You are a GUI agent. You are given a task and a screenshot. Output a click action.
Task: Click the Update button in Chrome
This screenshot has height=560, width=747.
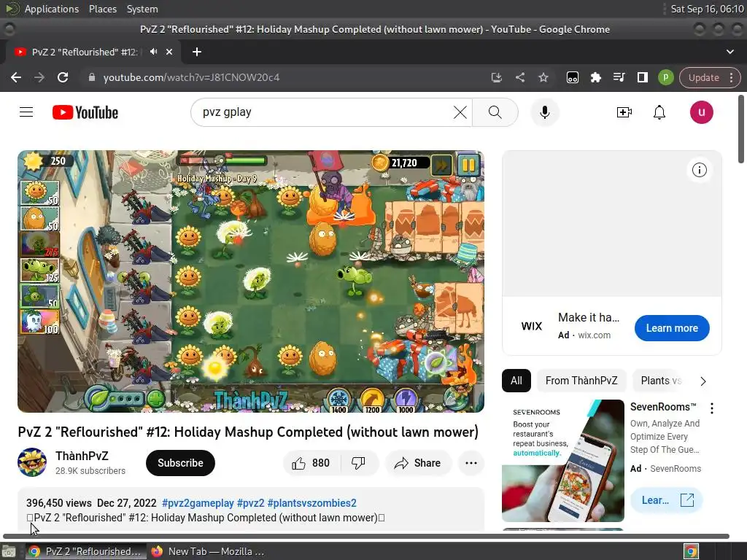(704, 77)
